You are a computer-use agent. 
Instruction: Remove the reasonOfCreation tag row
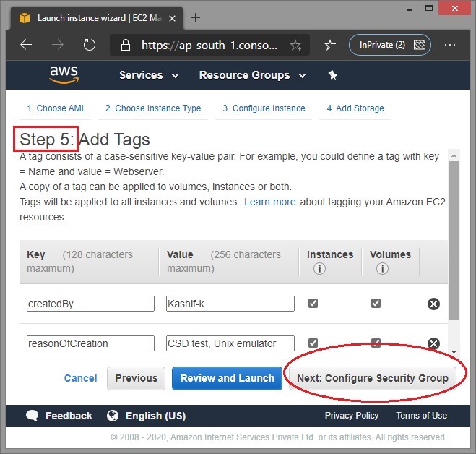pyautogui.click(x=433, y=343)
